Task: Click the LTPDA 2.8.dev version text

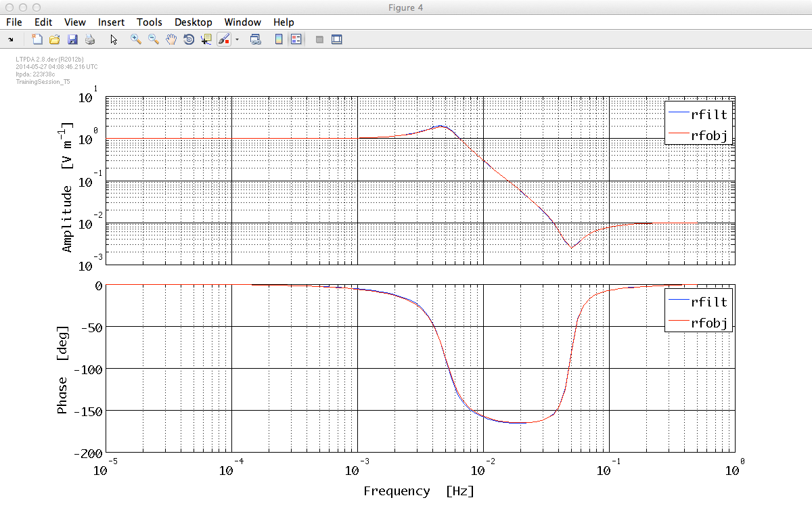Action: point(49,60)
